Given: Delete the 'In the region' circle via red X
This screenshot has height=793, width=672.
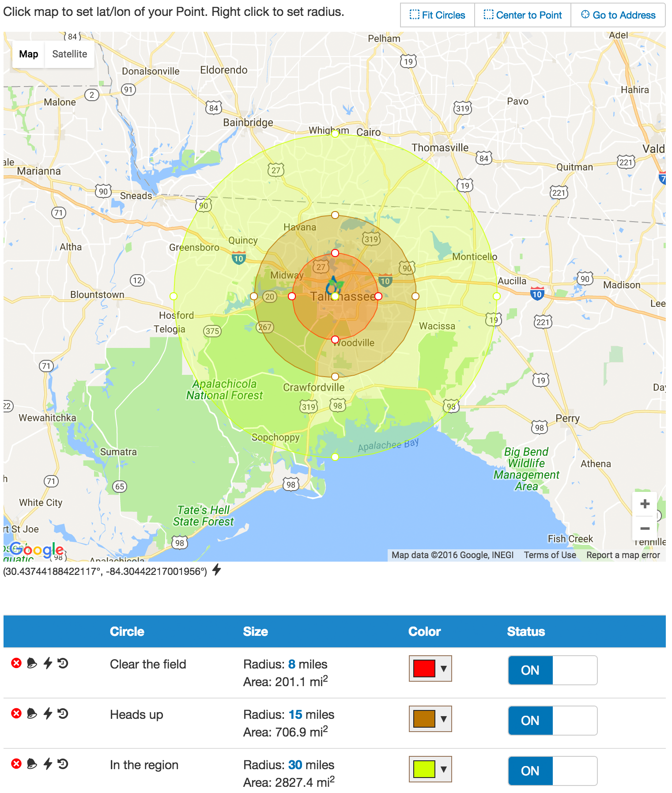Looking at the screenshot, I should 16,763.
